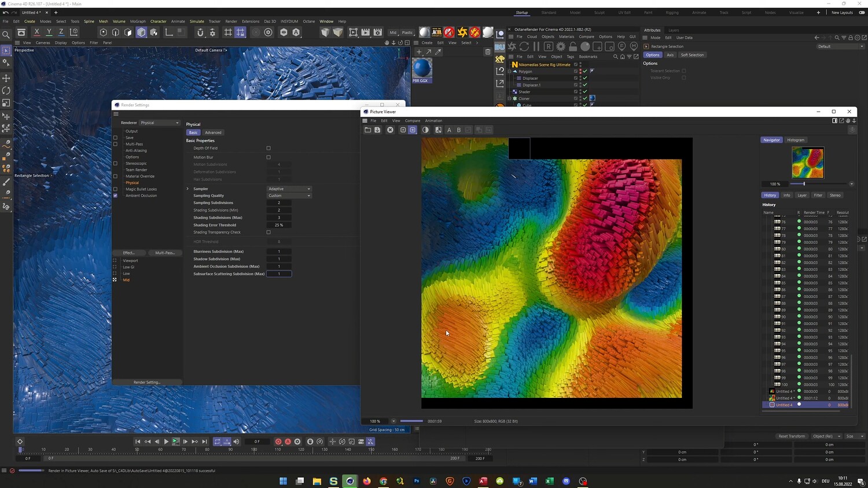Click the Effect... button
868x488 pixels.
[128, 253]
